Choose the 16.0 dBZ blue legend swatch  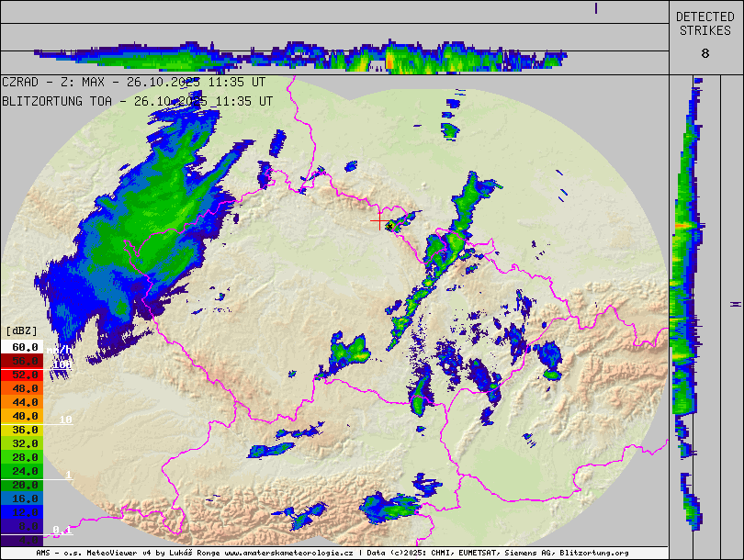pos(23,498)
